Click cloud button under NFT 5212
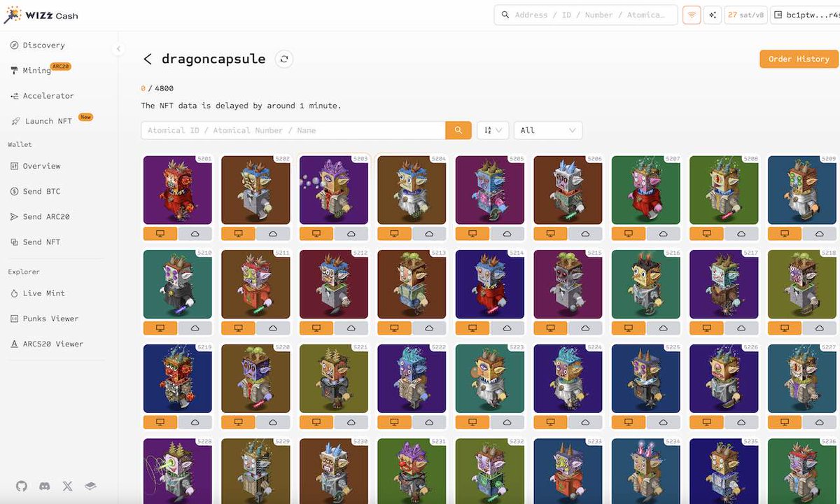840x504 pixels. [351, 328]
